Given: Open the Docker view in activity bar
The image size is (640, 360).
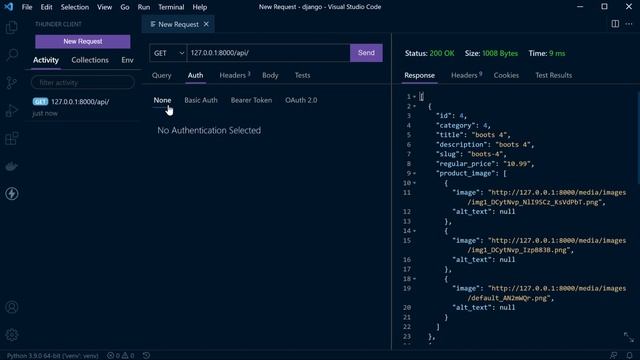Looking at the screenshot, I should tap(12, 166).
